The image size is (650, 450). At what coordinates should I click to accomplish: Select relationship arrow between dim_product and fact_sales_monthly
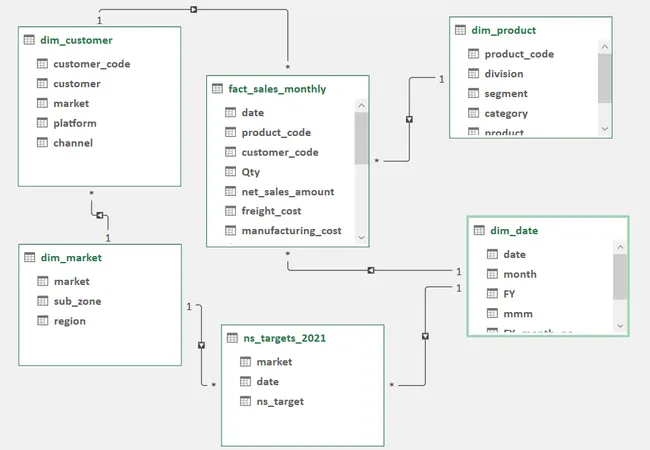[x=409, y=119]
